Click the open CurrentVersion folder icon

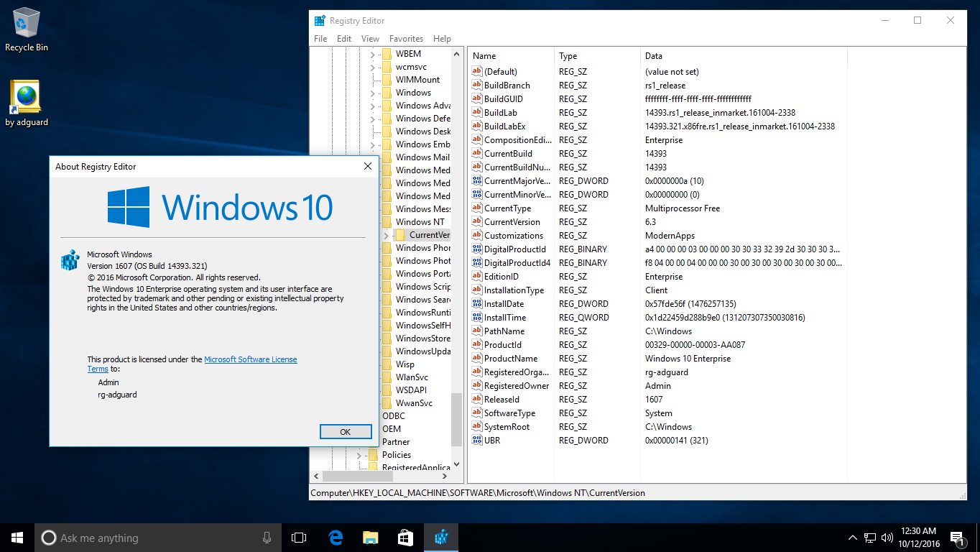click(x=400, y=235)
